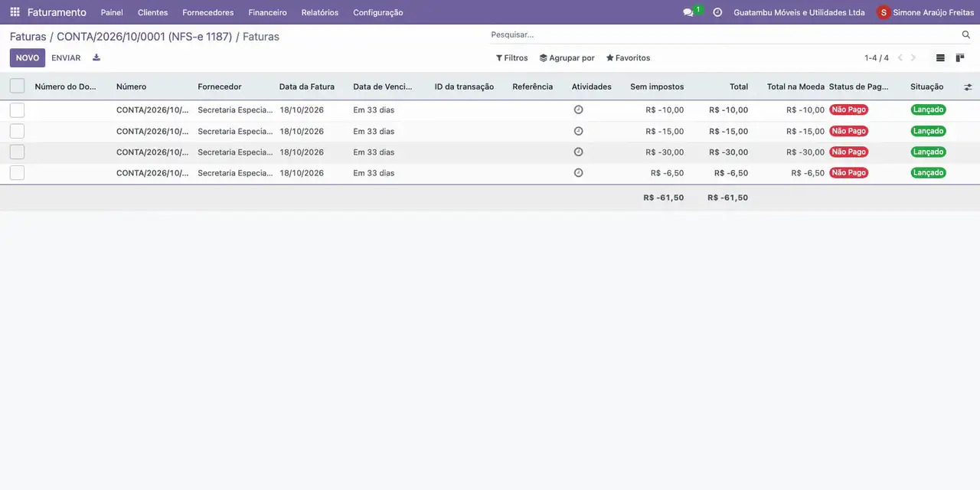Click the download export icon beside ENVIAR
The image size is (980, 490).
(x=96, y=57)
